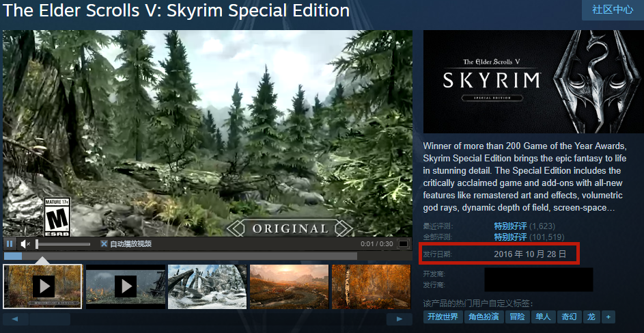Adjust the video volume slider
Viewport: 644px width, 333px height.
coord(63,244)
